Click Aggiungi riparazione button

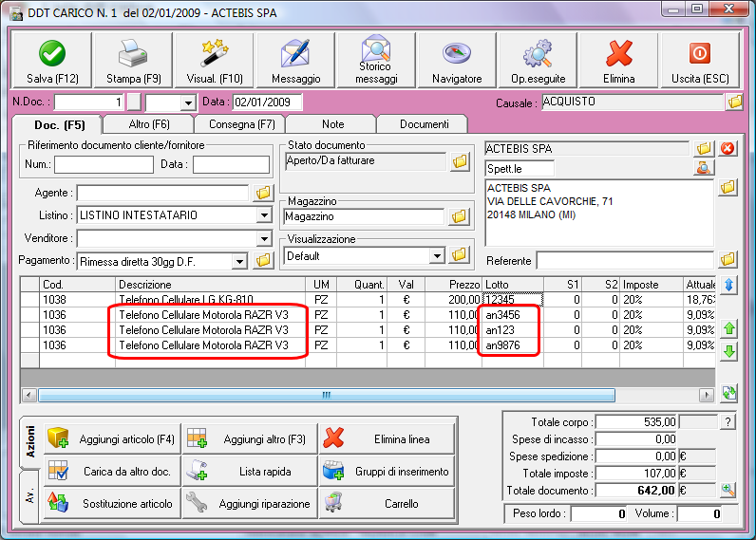click(x=250, y=504)
